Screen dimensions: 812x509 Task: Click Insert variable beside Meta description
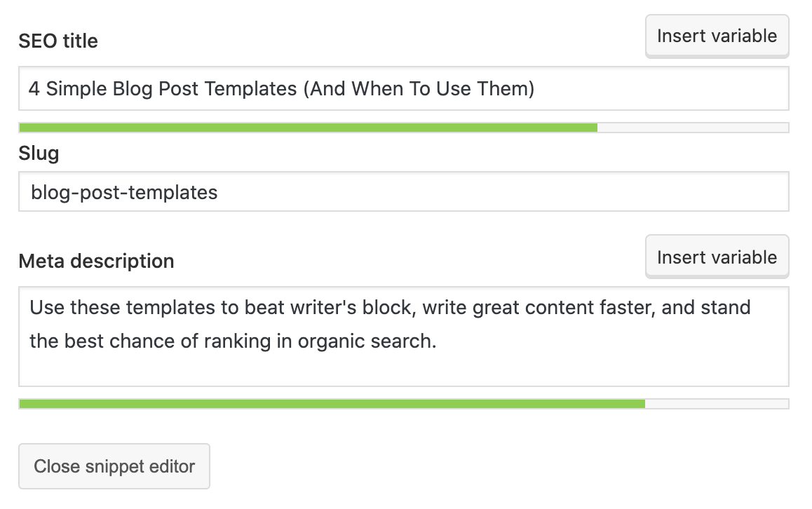[x=717, y=257]
